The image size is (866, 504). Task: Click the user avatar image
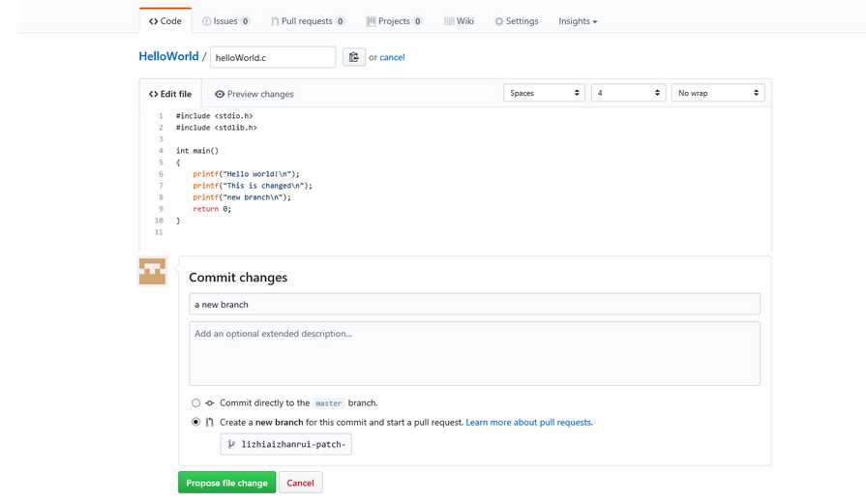(x=153, y=272)
